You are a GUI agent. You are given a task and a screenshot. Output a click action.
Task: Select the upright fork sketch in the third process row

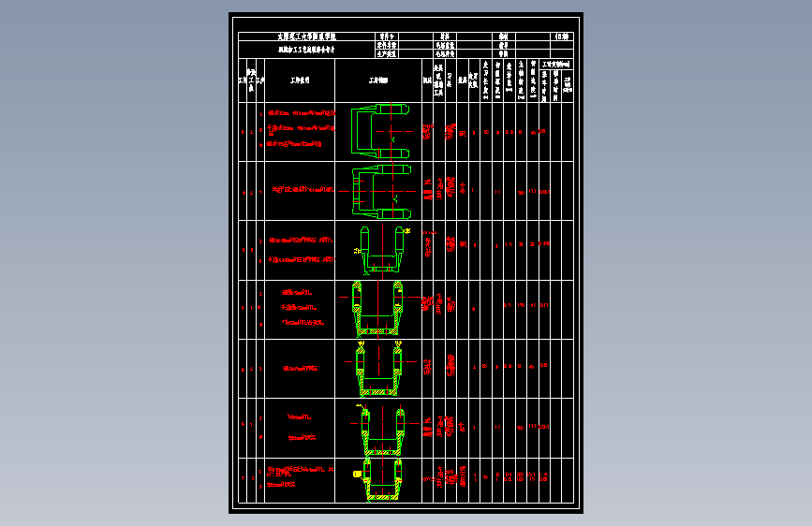coord(382,250)
